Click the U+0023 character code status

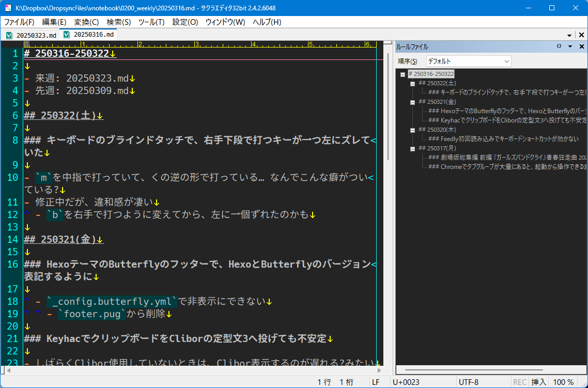pyautogui.click(x=406, y=382)
